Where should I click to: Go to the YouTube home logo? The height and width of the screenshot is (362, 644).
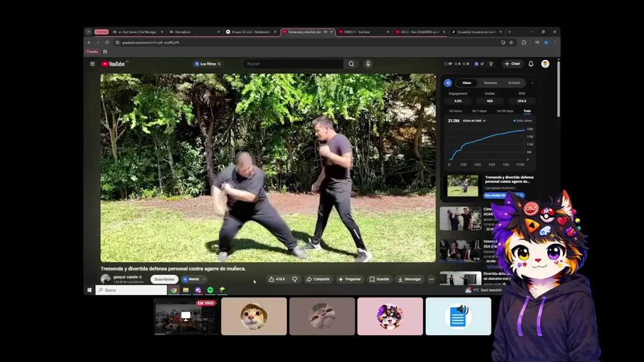coord(114,64)
